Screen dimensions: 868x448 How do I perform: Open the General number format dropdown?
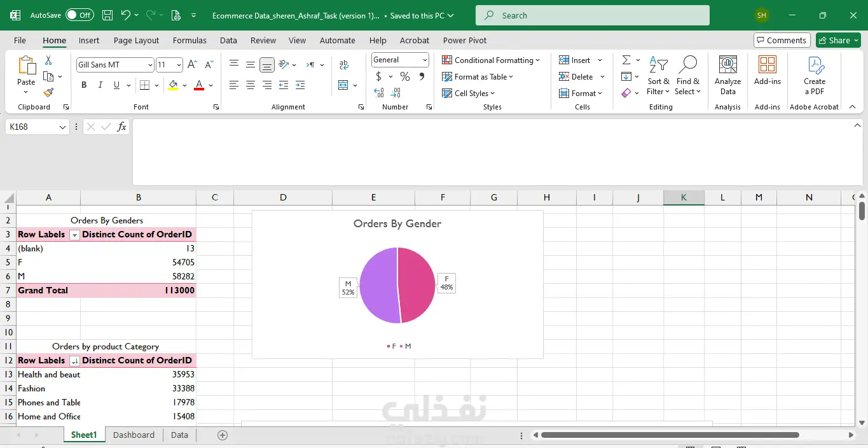[x=425, y=60]
